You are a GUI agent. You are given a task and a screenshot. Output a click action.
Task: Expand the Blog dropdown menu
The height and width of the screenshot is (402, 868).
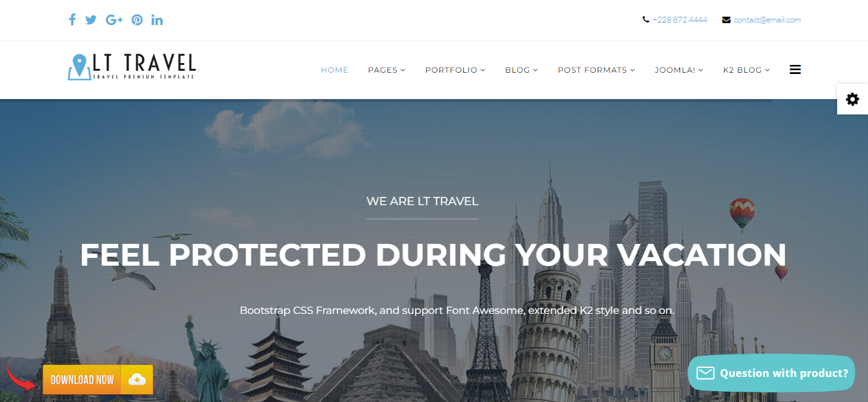tap(522, 69)
